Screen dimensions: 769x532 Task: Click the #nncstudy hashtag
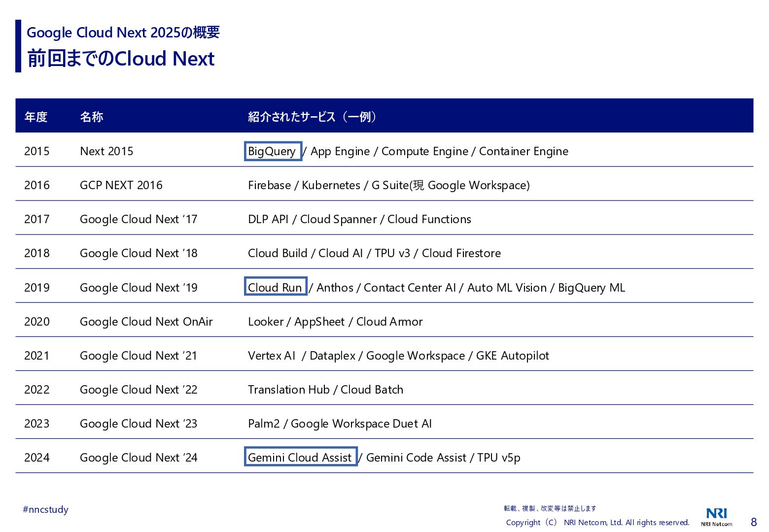click(x=45, y=509)
